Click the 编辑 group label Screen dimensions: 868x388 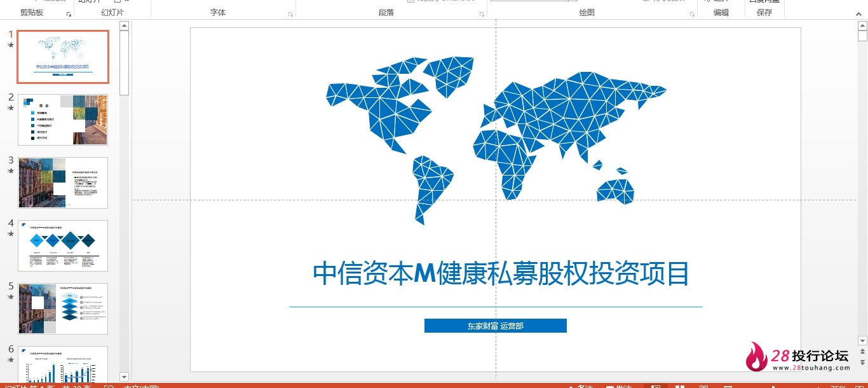(721, 13)
